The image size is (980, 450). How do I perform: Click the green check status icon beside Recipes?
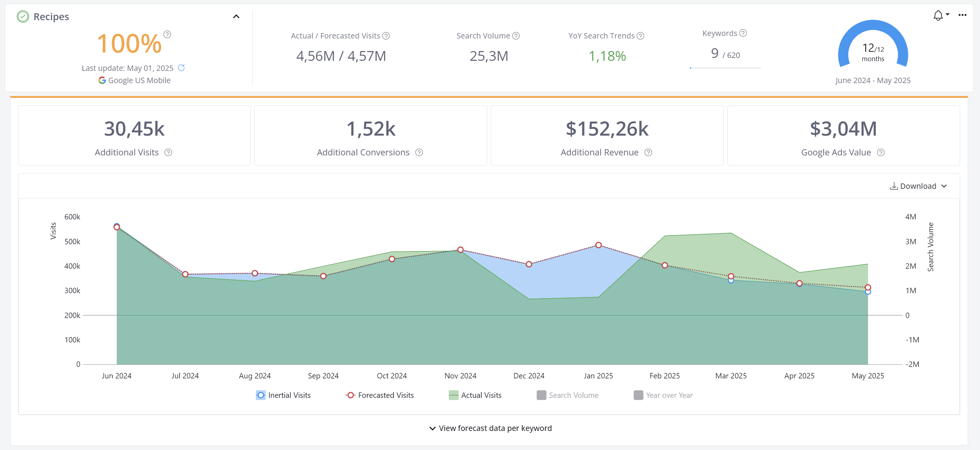[23, 16]
